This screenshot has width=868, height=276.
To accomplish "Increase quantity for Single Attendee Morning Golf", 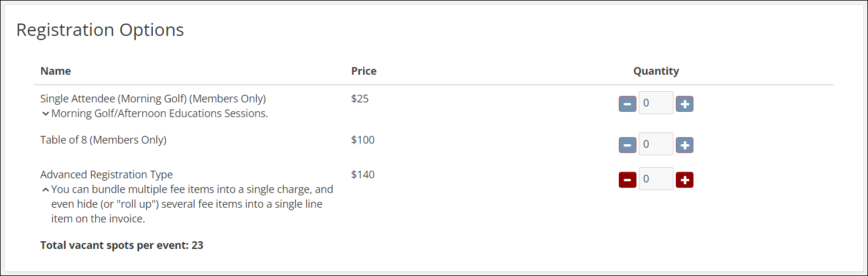I will click(x=685, y=104).
